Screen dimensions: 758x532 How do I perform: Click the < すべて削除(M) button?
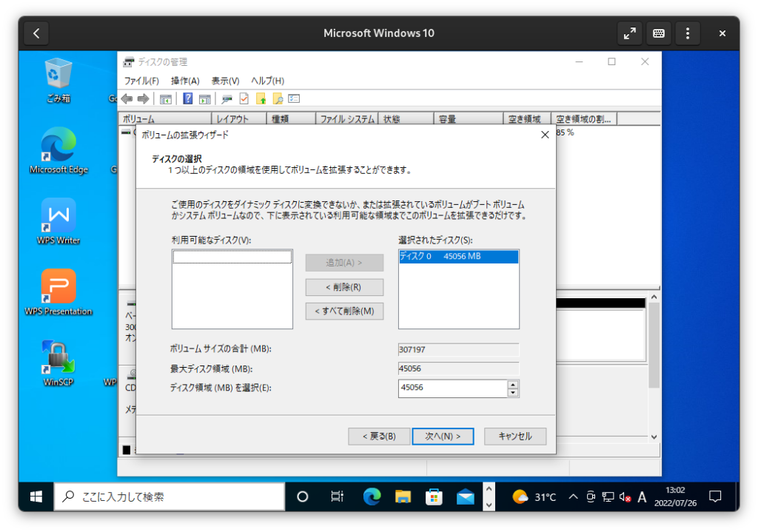[344, 312]
